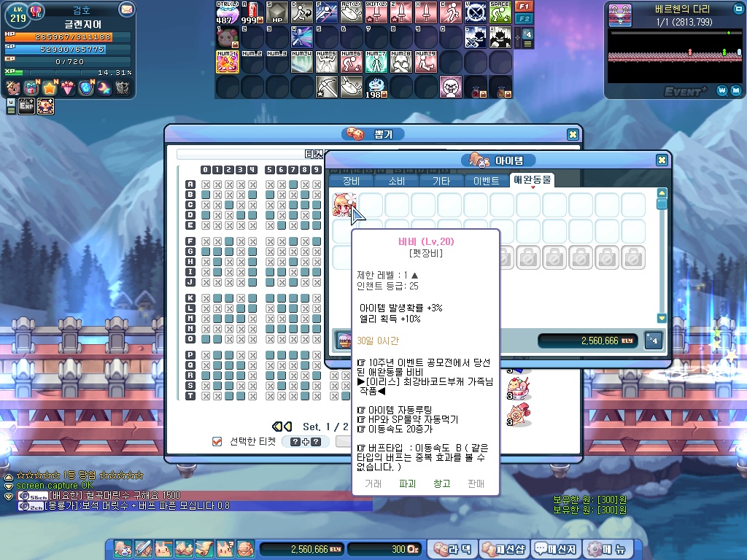Open the 라덕 button in the bottom bar

point(453,549)
